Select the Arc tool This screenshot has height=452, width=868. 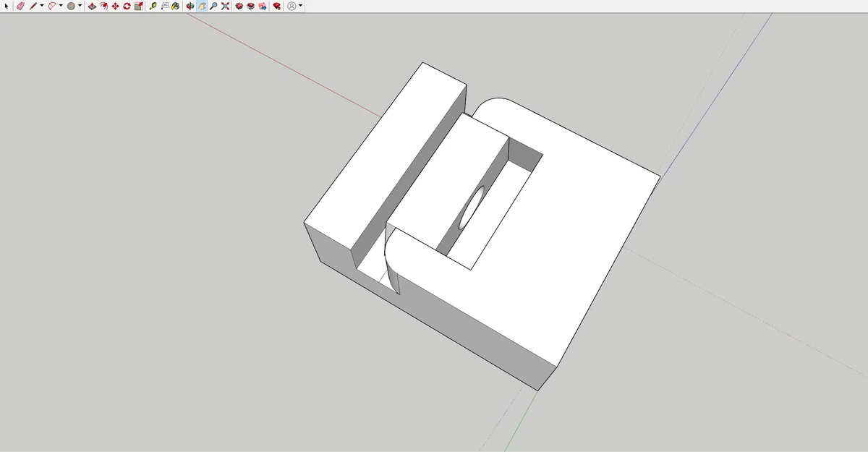click(52, 6)
